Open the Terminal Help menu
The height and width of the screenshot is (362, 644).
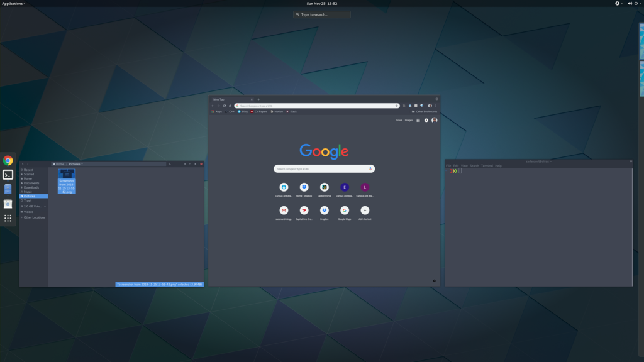498,166
